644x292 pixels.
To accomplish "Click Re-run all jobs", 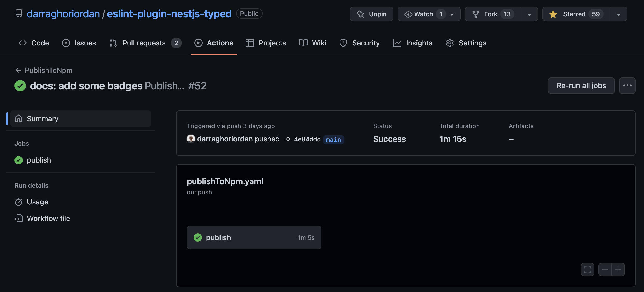I will point(581,86).
